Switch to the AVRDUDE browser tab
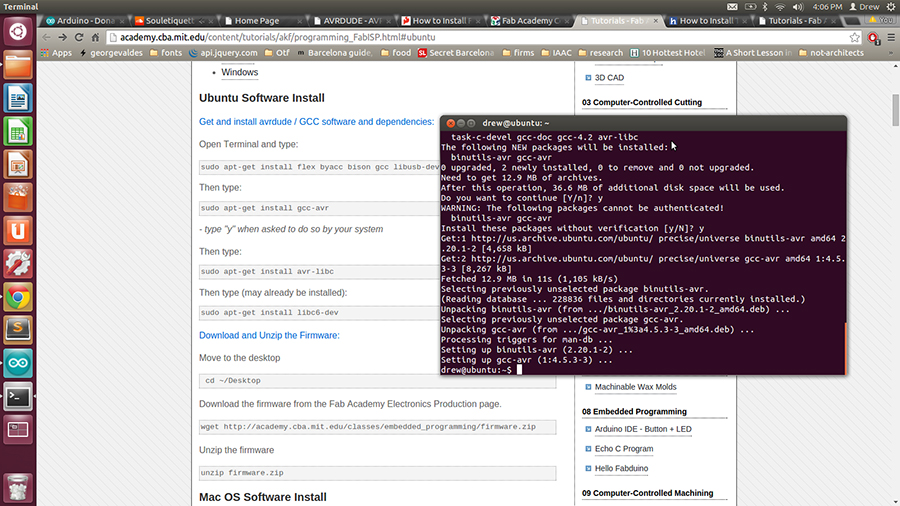 coord(350,21)
